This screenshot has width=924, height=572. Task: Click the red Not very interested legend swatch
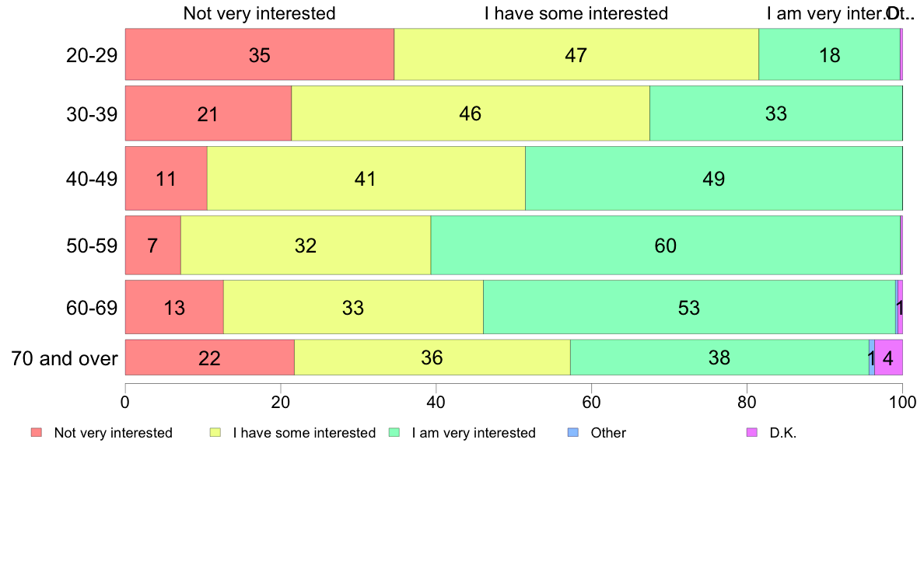click(37, 432)
